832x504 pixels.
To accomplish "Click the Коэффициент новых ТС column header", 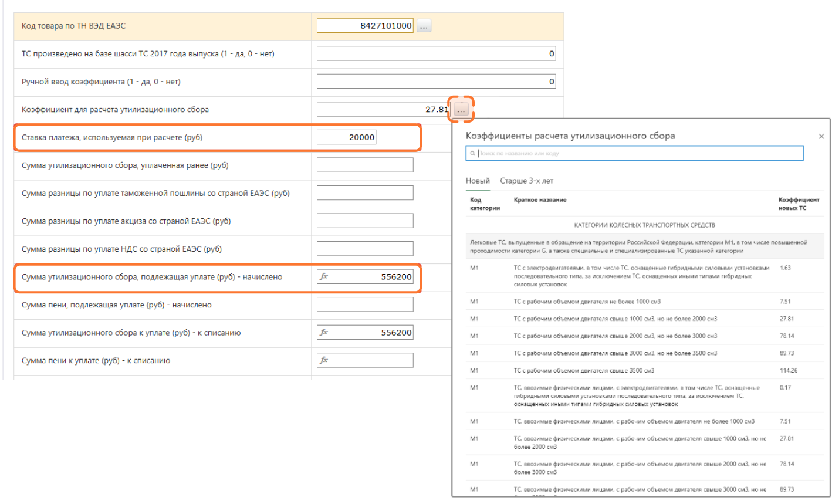I will pos(799,204).
